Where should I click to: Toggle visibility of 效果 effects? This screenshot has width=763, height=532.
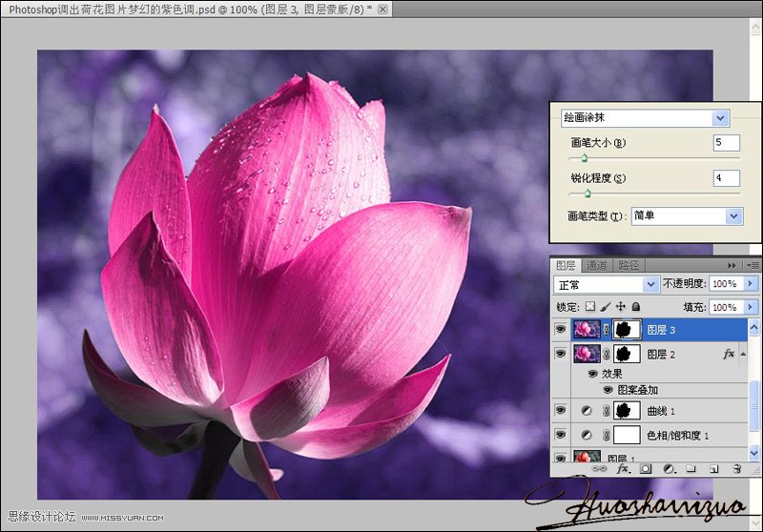coord(592,374)
